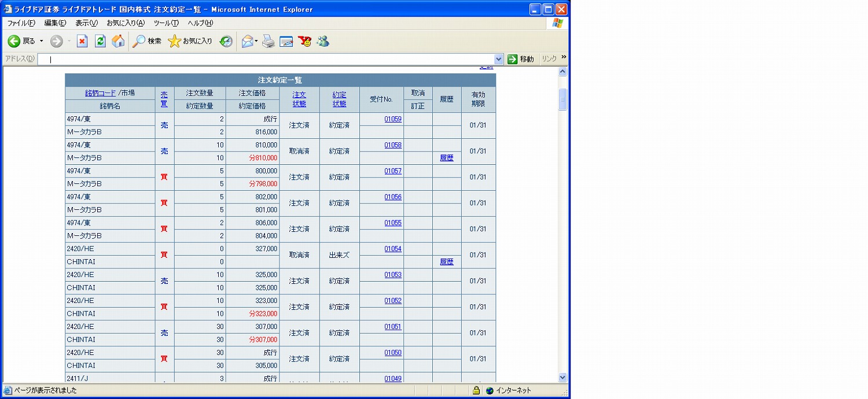The height and width of the screenshot is (399, 868).
Task: View 履歴 history for order 01054
Action: (x=447, y=262)
